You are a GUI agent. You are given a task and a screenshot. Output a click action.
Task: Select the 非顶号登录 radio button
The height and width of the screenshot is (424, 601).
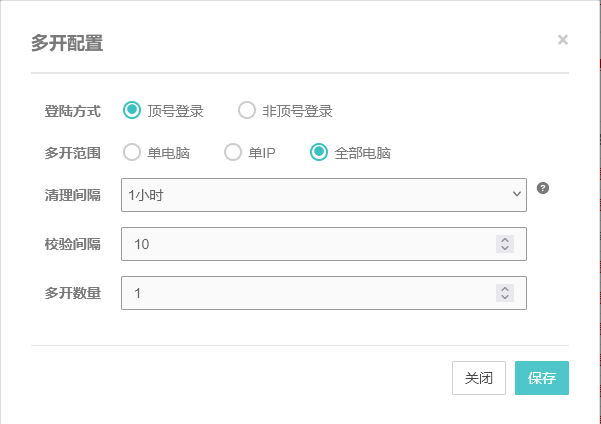[x=246, y=110]
